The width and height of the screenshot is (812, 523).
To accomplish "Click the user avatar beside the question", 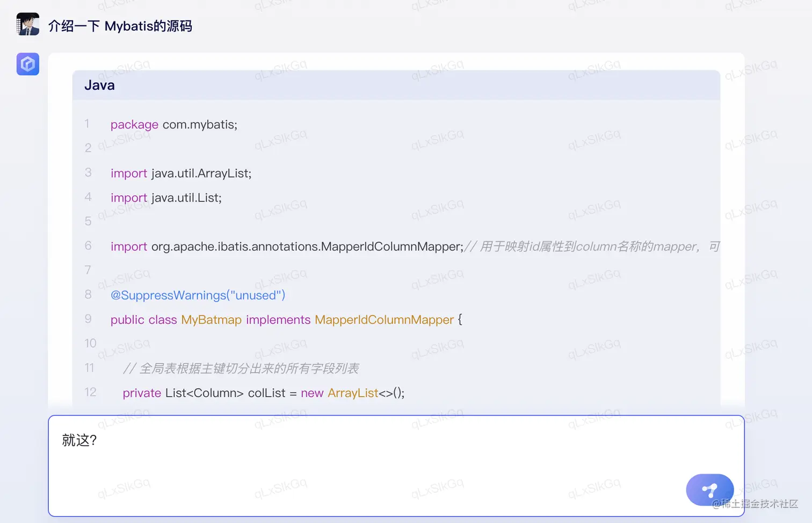I will click(x=27, y=24).
